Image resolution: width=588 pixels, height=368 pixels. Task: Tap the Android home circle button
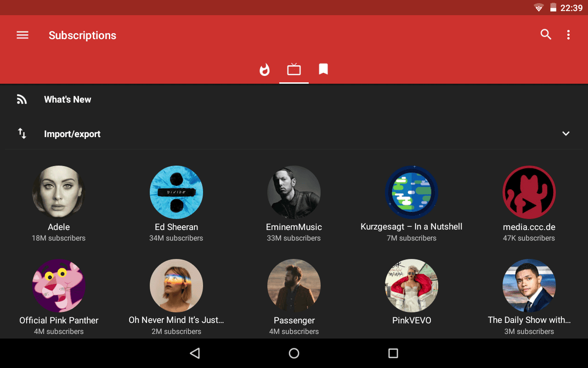pos(294,353)
